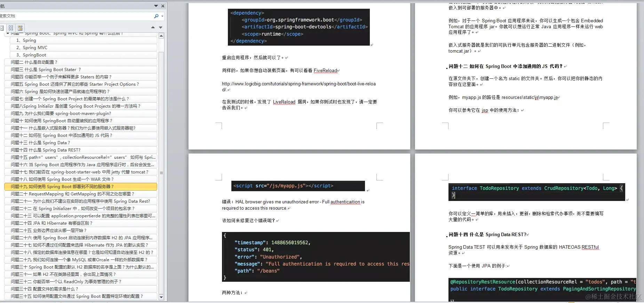Jump to 问题二十 RequestMapping 和 GetMapping heading

[x=81, y=194]
